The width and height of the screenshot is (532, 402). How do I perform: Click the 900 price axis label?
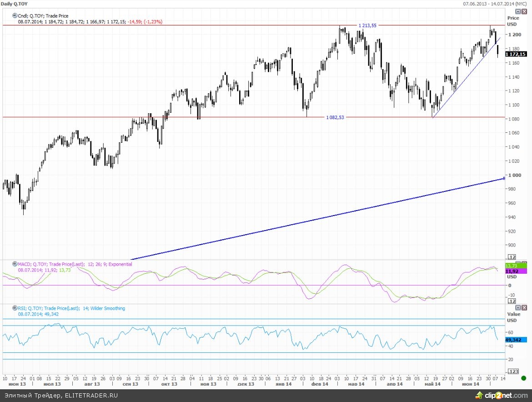512,245
